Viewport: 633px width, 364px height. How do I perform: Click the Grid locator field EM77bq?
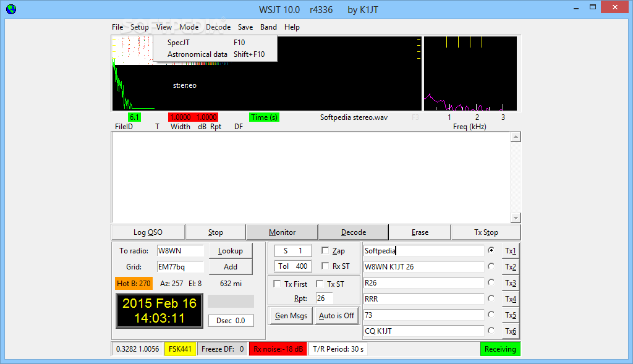pos(180,267)
